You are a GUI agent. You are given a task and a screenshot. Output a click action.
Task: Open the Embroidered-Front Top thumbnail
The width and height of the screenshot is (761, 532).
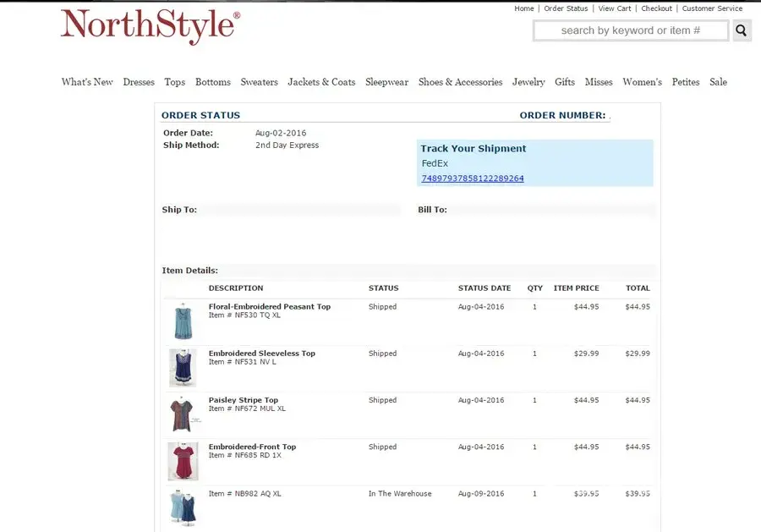tap(183, 461)
